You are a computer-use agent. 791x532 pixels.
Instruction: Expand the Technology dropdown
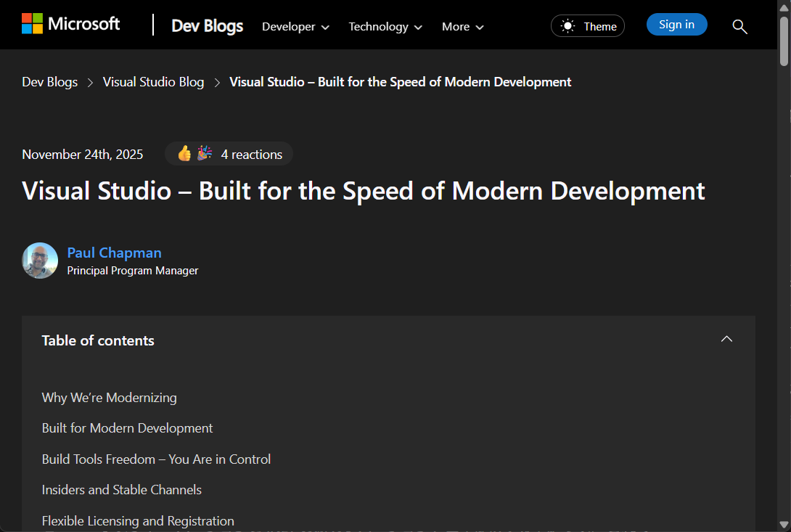point(385,27)
